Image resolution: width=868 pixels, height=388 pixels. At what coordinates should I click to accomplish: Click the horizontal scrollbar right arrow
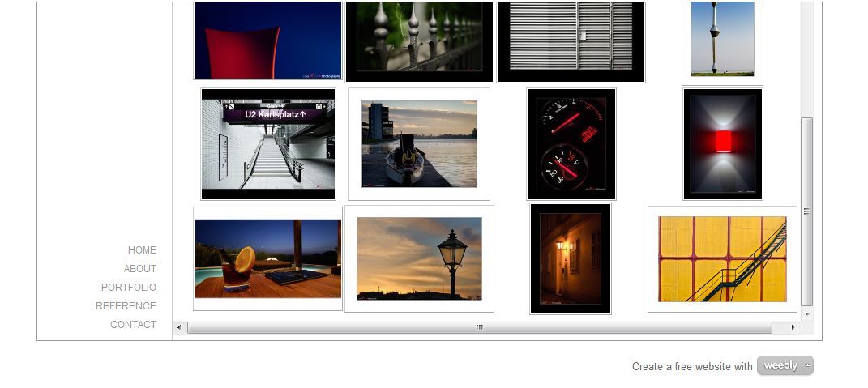793,327
